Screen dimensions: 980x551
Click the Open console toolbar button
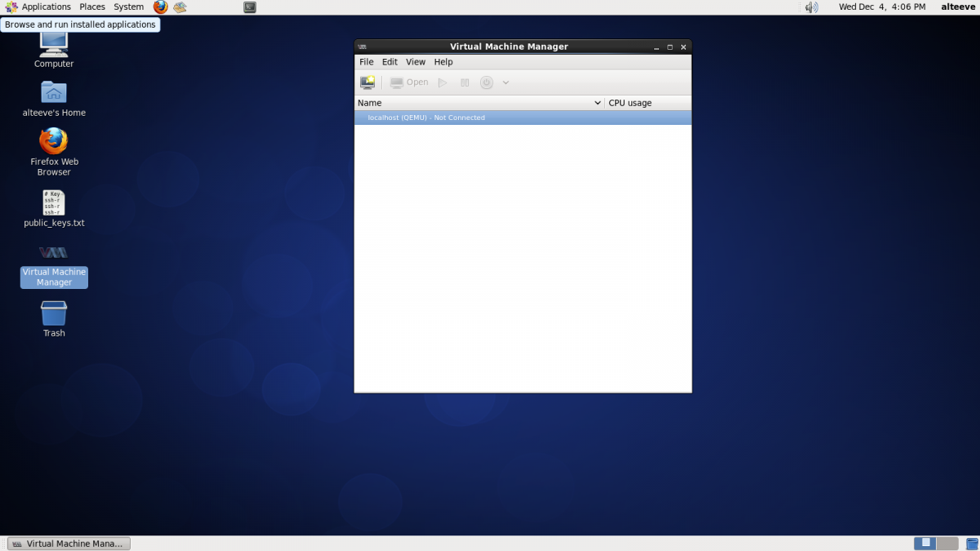pyautogui.click(x=409, y=82)
